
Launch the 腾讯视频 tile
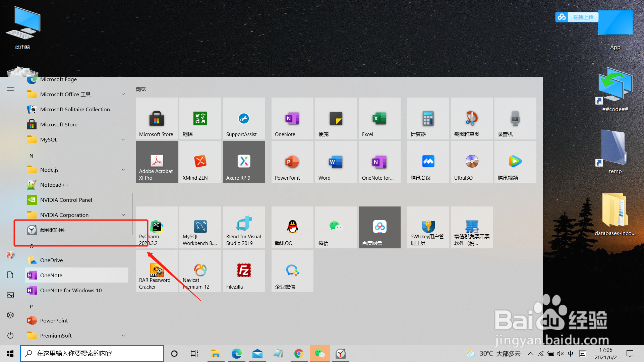coord(515,162)
